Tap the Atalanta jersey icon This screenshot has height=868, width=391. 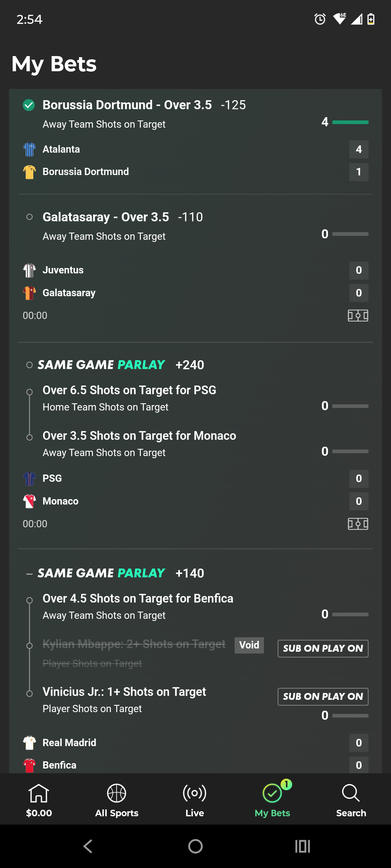coord(29,149)
